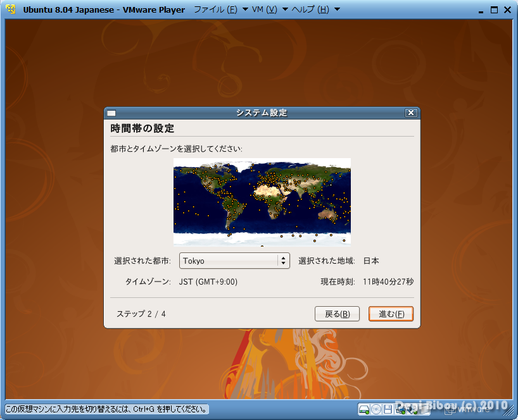Viewport: 518px width, 420px height.
Task: Click on the world timezone map
Action: (x=262, y=202)
